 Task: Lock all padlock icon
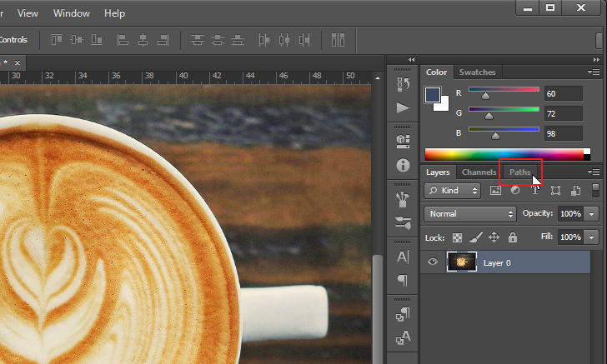[x=513, y=237]
